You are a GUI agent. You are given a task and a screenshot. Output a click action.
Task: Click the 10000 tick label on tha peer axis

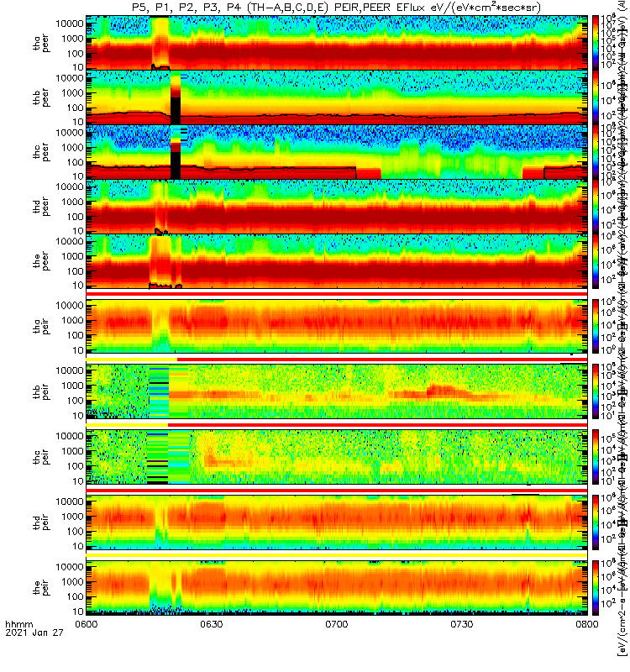click(x=69, y=24)
